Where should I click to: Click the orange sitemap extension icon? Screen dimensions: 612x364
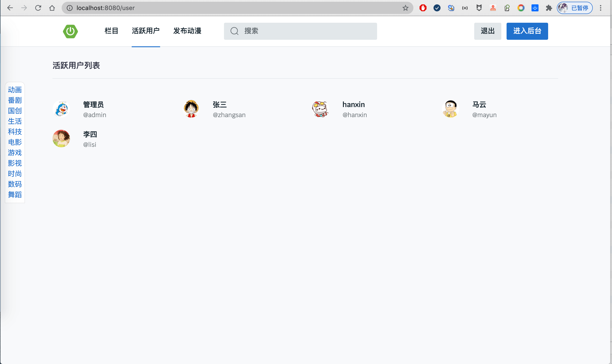493,8
